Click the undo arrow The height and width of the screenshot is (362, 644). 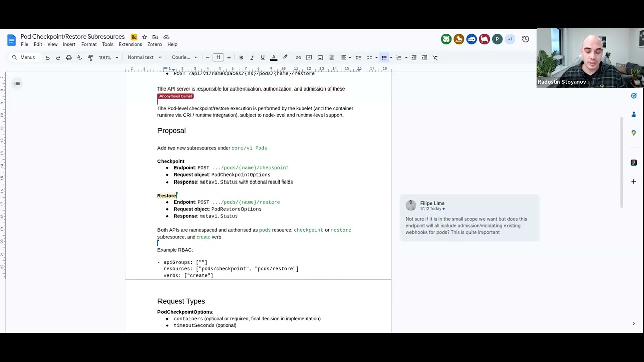pos(47,58)
